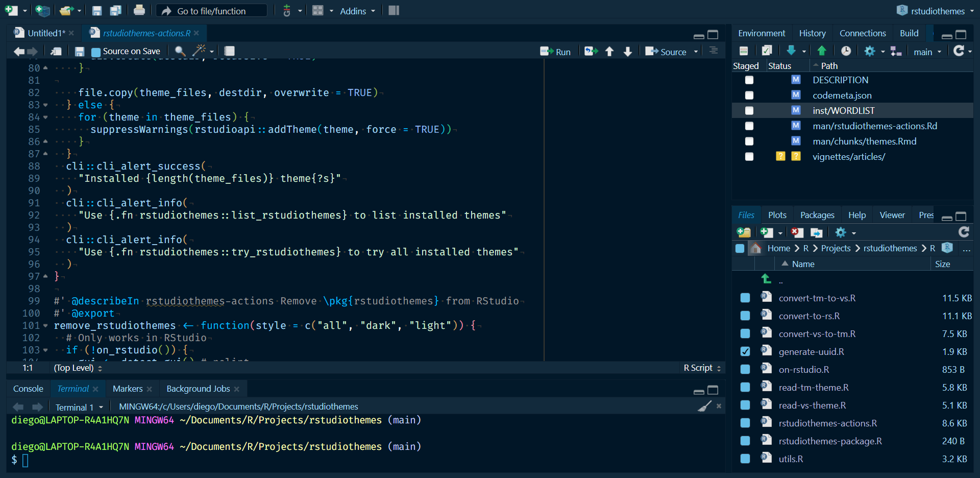Enable the Source on Save checkbox

click(x=95, y=51)
